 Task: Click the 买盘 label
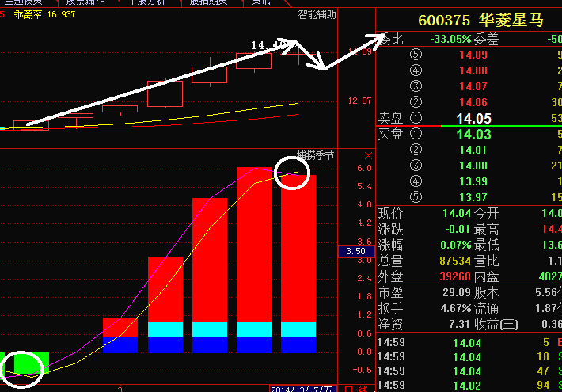coord(391,134)
